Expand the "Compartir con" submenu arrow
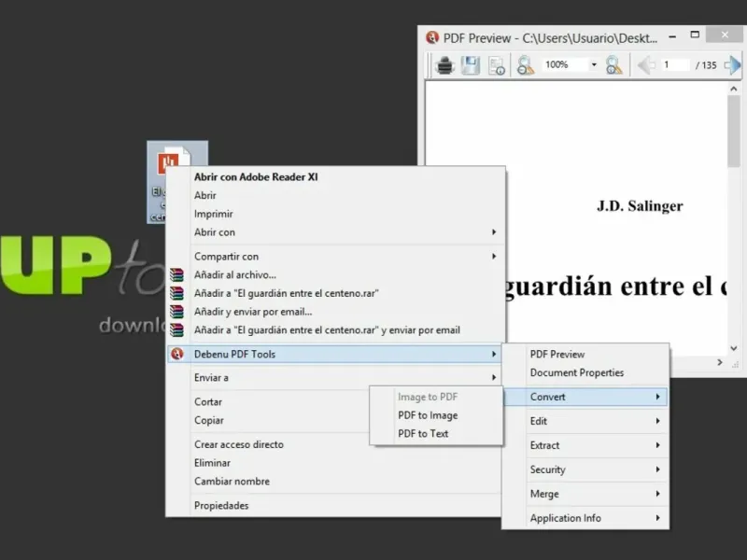Viewport: 747px width, 560px height. point(494,256)
